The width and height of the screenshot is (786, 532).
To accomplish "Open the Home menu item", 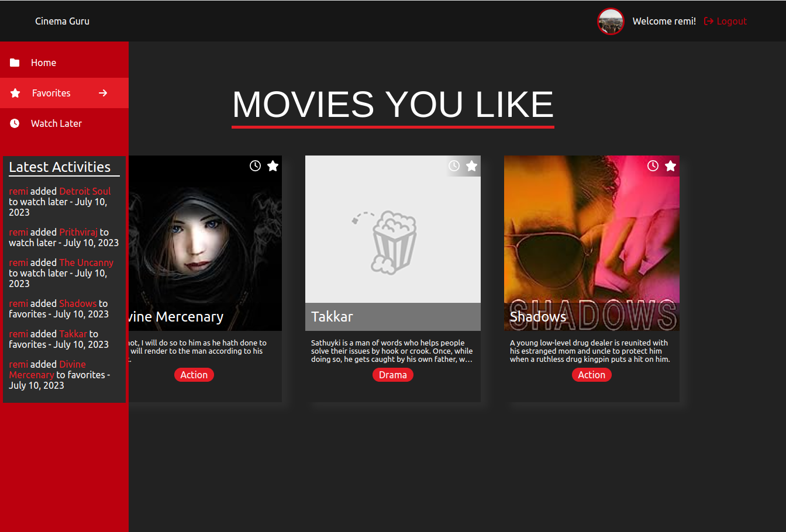I will 44,63.
